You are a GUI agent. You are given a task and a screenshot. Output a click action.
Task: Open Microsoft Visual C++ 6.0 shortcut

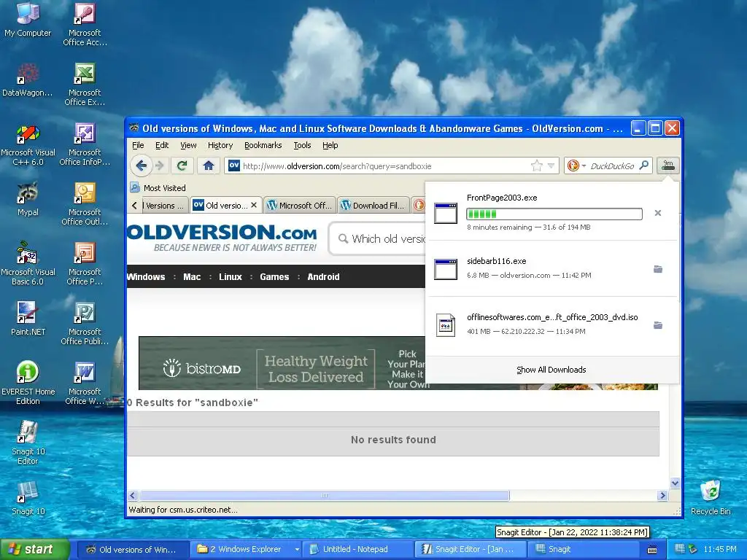pos(28,144)
